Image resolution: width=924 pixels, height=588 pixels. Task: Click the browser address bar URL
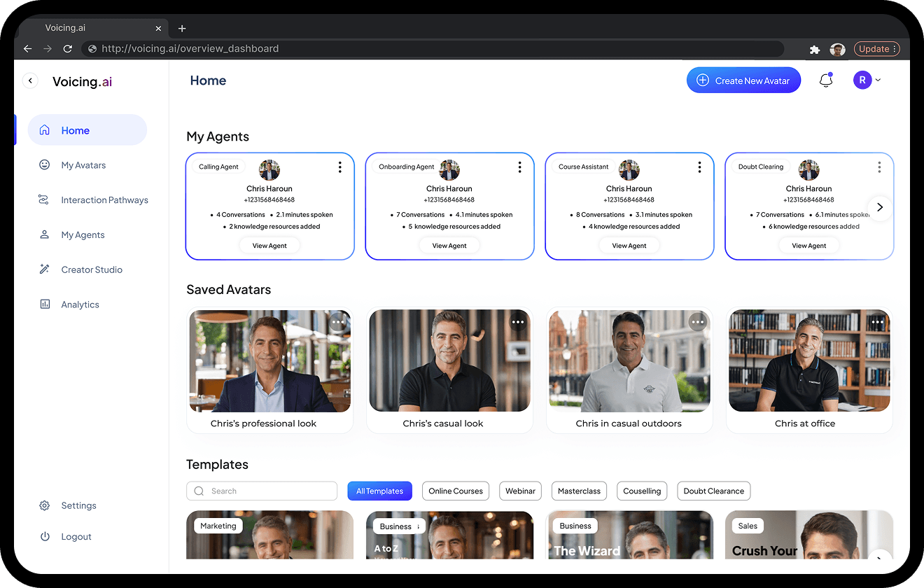(190, 49)
